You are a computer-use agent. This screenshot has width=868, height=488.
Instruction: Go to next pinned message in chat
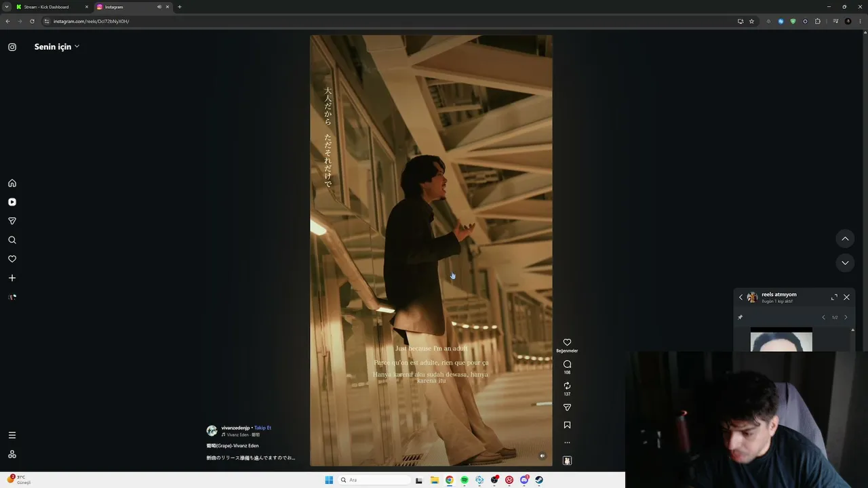(x=846, y=317)
